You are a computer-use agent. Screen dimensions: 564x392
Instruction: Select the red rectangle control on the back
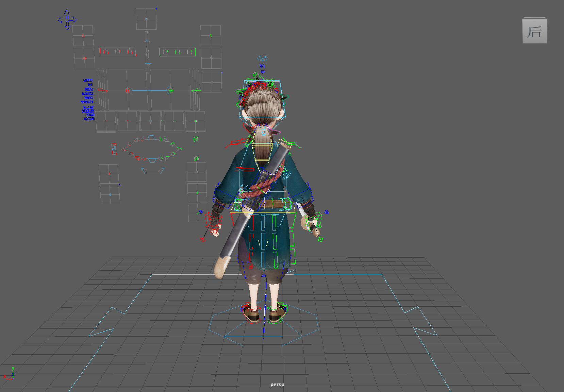point(245,169)
